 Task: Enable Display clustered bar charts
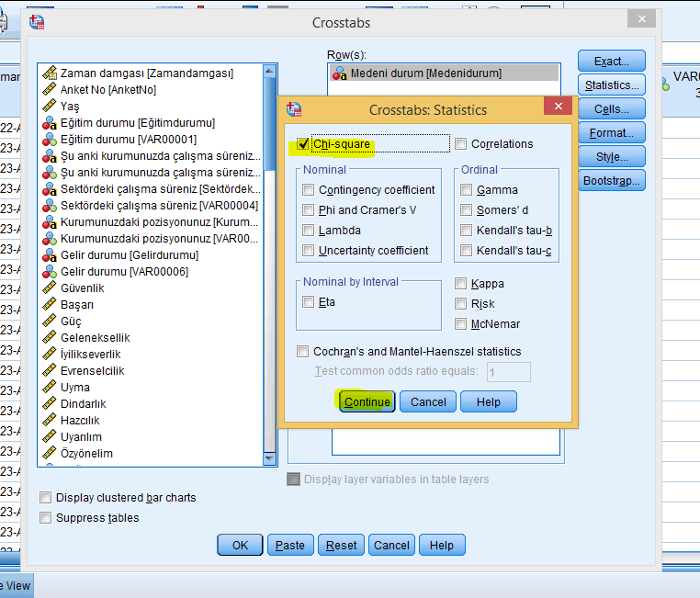click(46, 498)
